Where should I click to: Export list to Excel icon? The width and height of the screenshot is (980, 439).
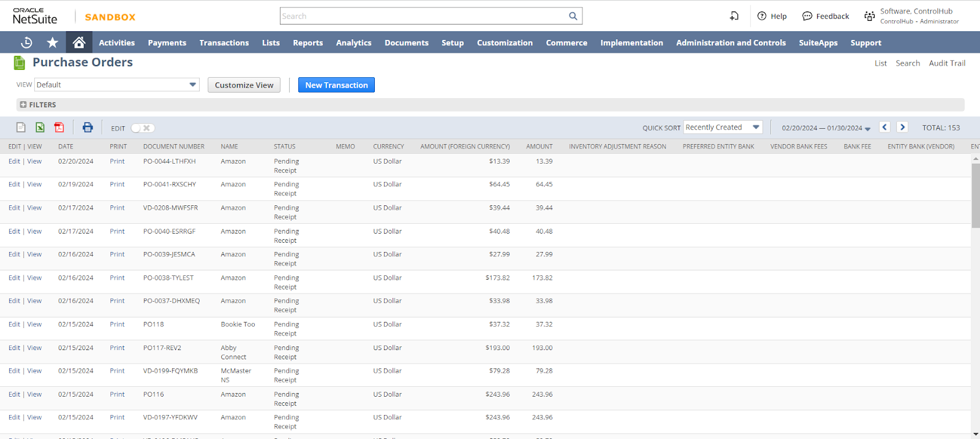click(40, 128)
